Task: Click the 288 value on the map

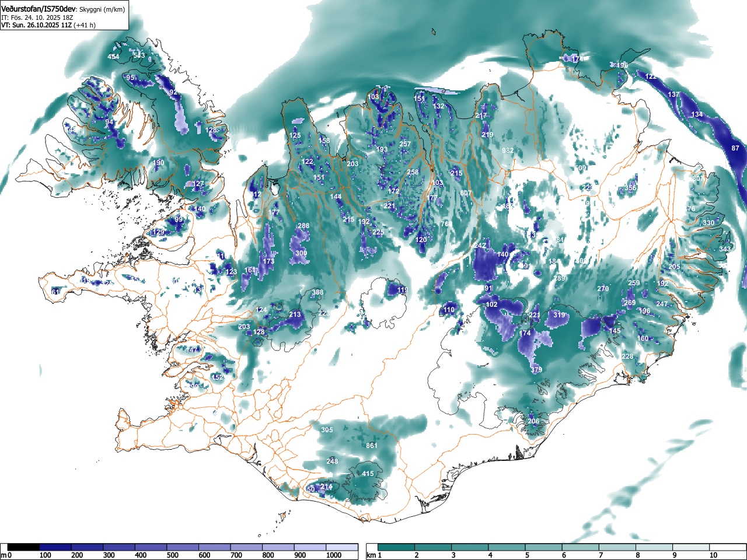Action: [x=303, y=226]
